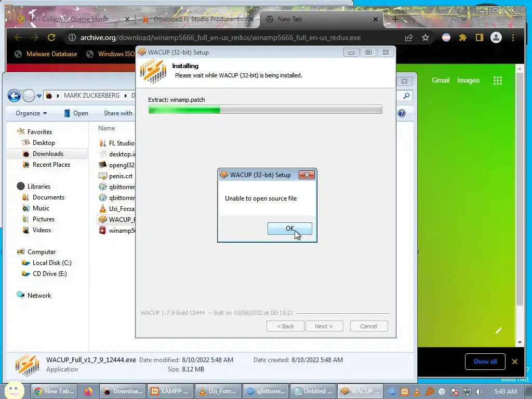This screenshot has width=532, height=399.
Task: Open a new Chrome tab with plus
Action: click(395, 19)
